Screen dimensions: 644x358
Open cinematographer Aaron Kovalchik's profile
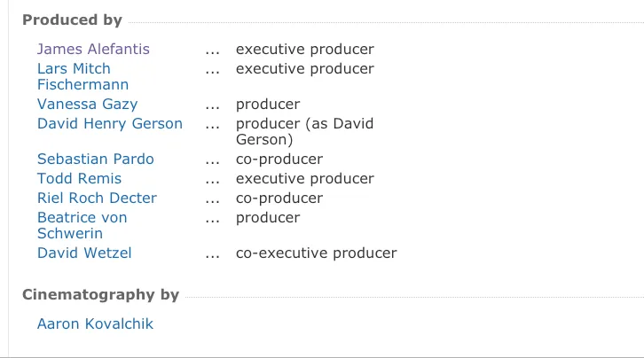[x=95, y=324]
